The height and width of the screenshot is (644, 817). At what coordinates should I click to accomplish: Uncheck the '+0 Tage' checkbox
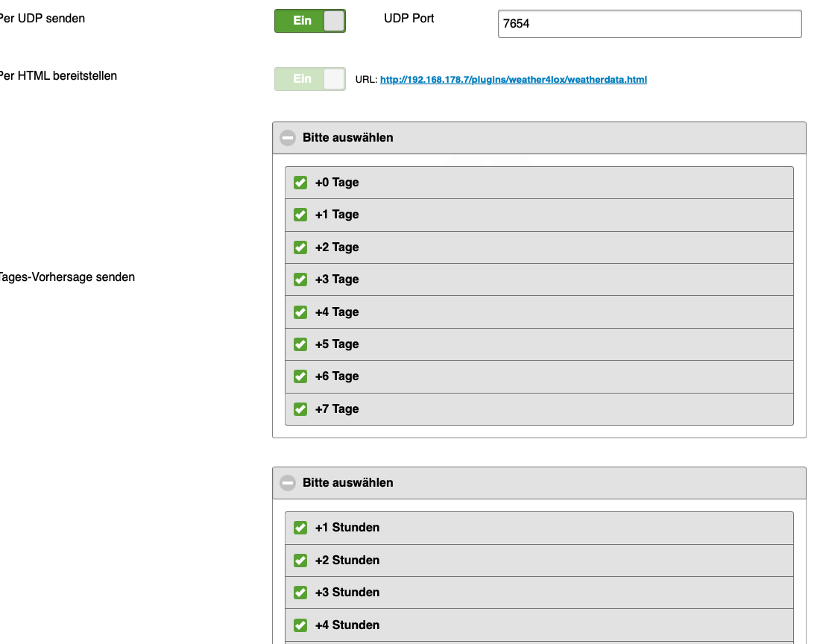(300, 183)
